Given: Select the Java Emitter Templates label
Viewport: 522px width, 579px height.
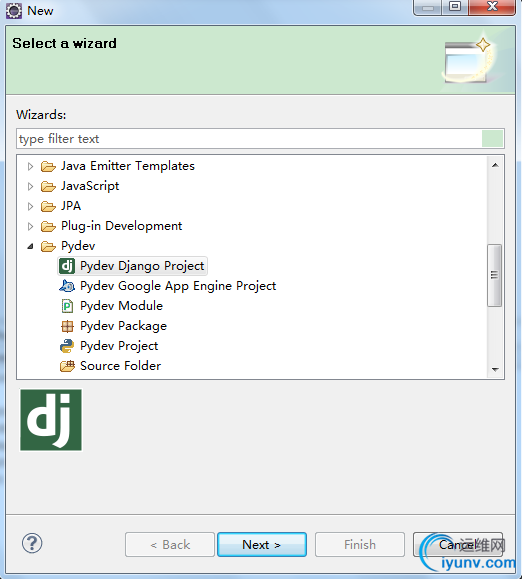Looking at the screenshot, I should click(128, 166).
